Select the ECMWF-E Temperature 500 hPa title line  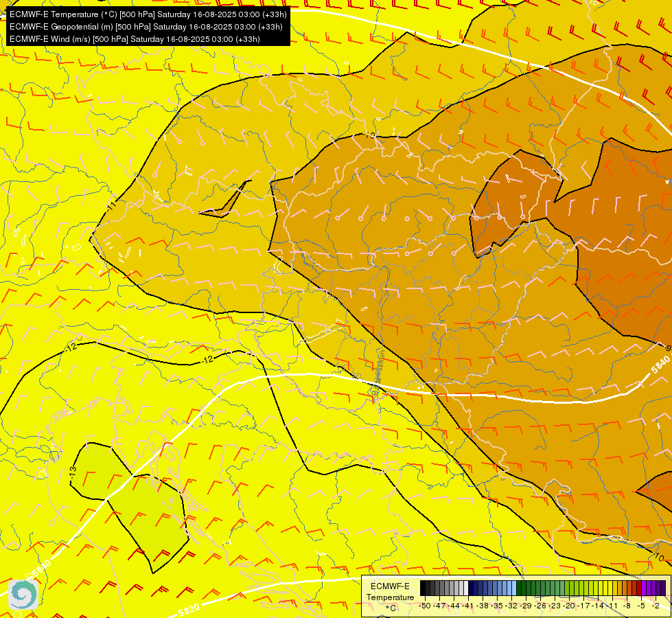(148, 14)
